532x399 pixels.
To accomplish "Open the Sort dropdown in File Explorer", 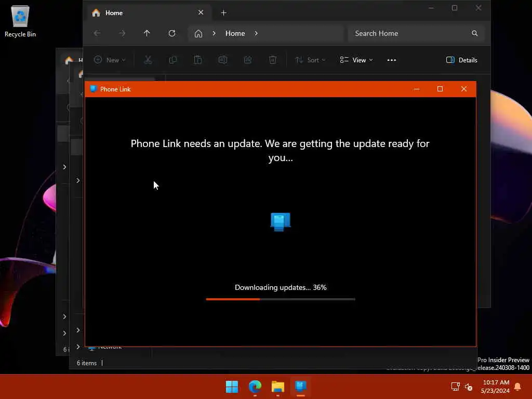I will point(310,60).
